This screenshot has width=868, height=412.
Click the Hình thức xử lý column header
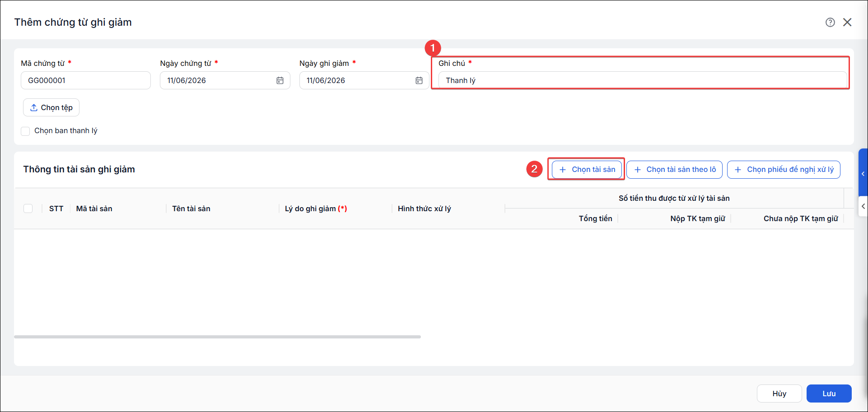pos(424,208)
